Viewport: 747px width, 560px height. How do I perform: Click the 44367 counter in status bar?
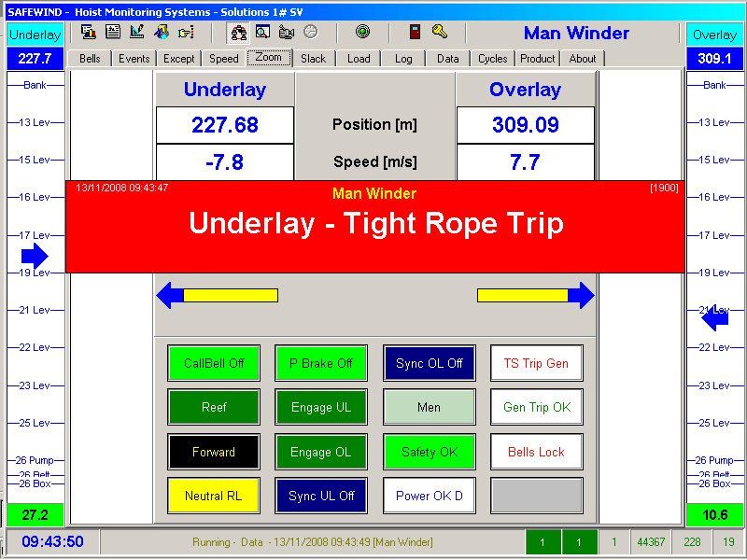pyautogui.click(x=651, y=542)
